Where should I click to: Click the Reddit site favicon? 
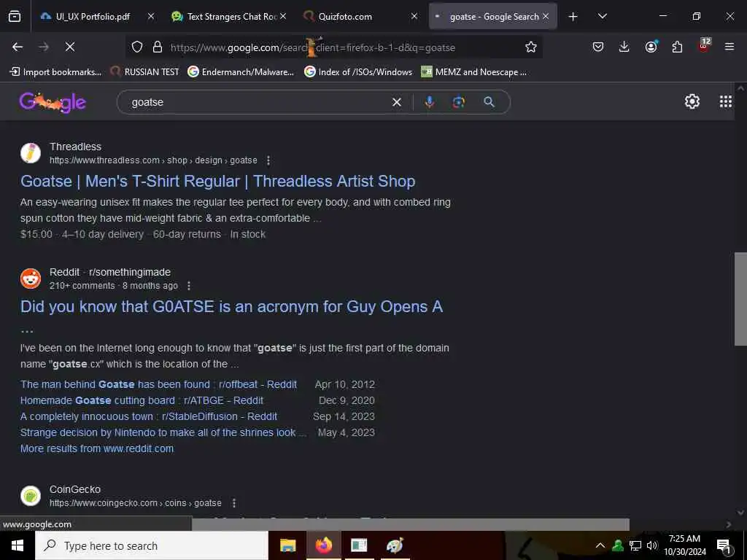(x=31, y=279)
